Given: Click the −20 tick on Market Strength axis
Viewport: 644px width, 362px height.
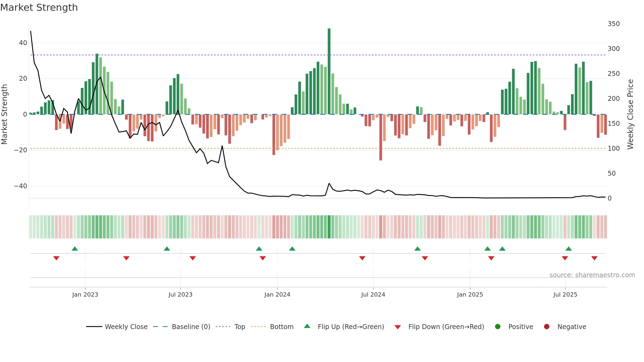Looking at the screenshot, I should 21,150.
